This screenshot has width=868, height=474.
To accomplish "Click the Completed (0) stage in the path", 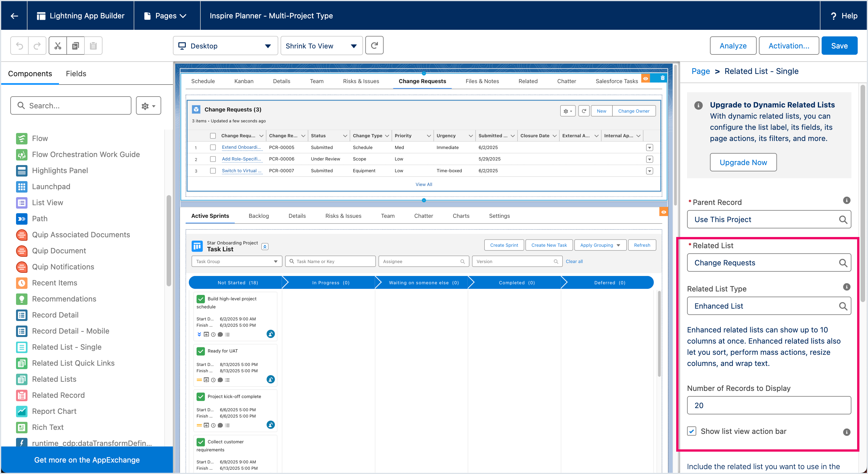I will point(516,283).
